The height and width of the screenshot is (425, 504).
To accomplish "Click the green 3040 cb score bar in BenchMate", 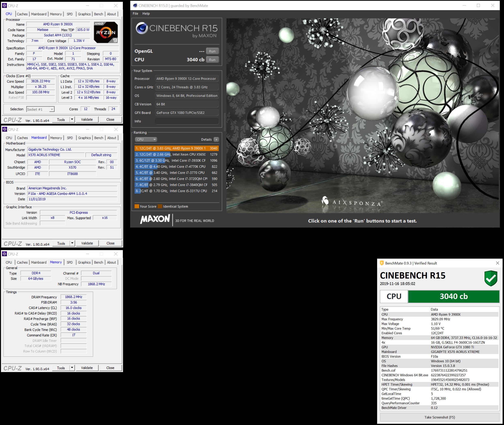I will pyautogui.click(x=454, y=296).
